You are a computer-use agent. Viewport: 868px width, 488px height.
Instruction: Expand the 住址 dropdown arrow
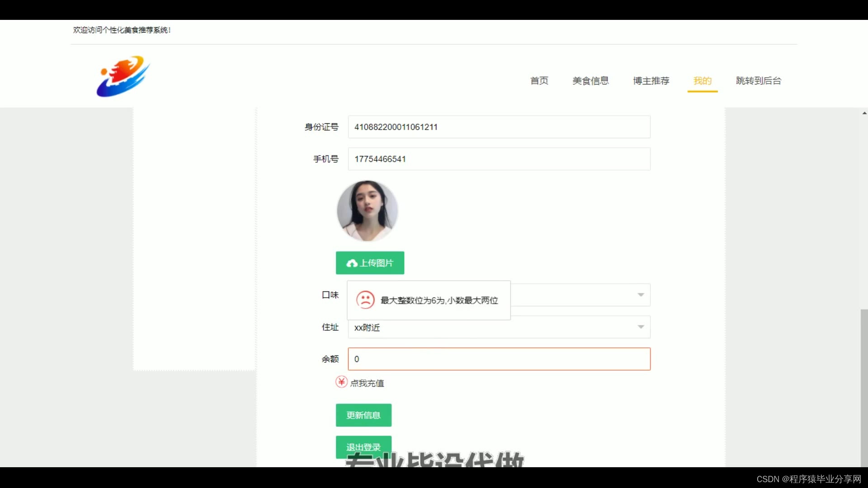coord(641,327)
